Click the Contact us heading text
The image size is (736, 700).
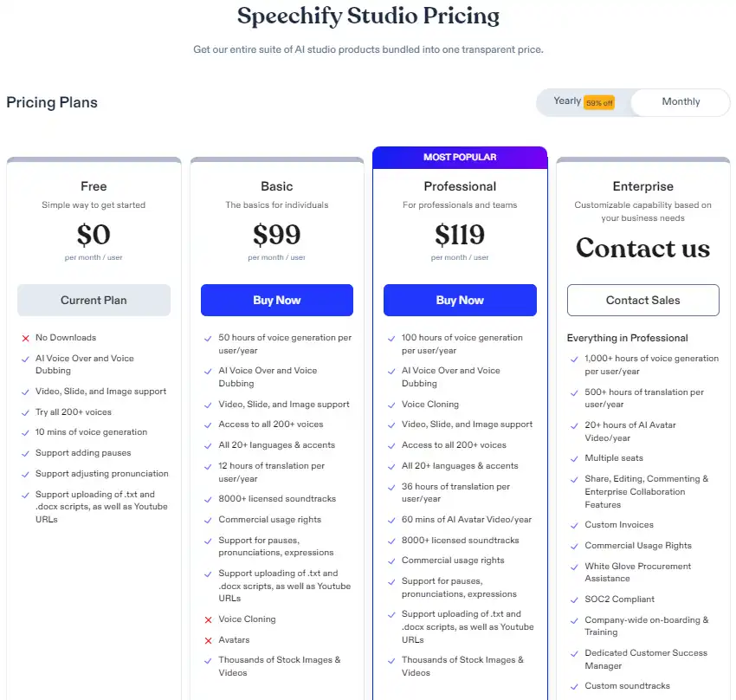[x=643, y=248]
